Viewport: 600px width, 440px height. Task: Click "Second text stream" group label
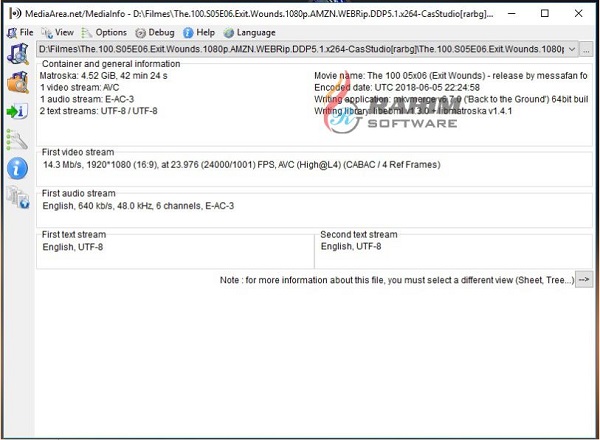point(359,235)
